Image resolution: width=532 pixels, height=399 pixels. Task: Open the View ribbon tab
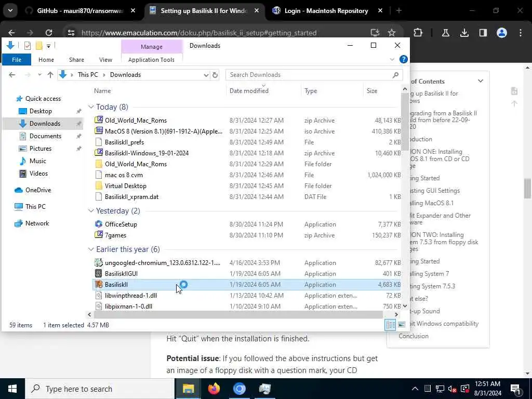pyautogui.click(x=105, y=59)
